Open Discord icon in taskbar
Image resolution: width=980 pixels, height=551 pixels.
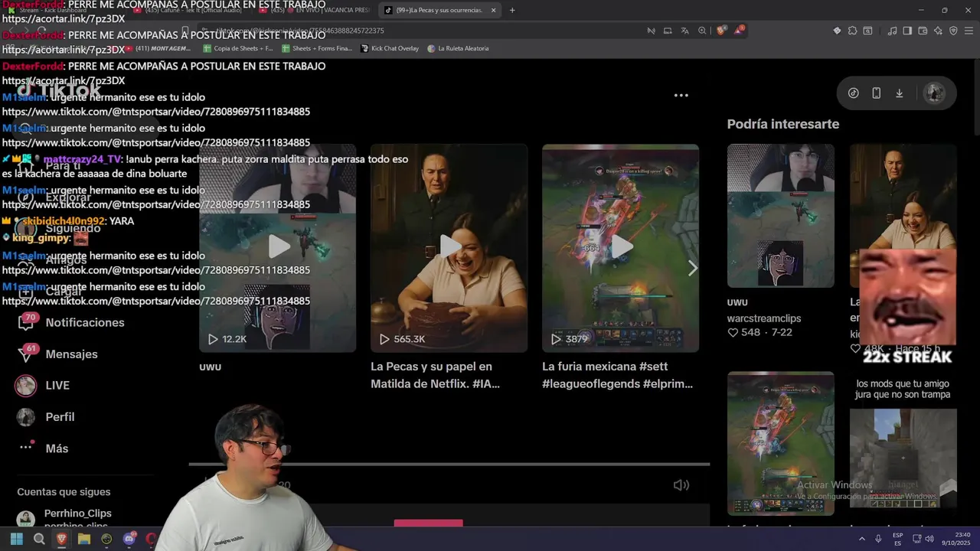pyautogui.click(x=129, y=539)
